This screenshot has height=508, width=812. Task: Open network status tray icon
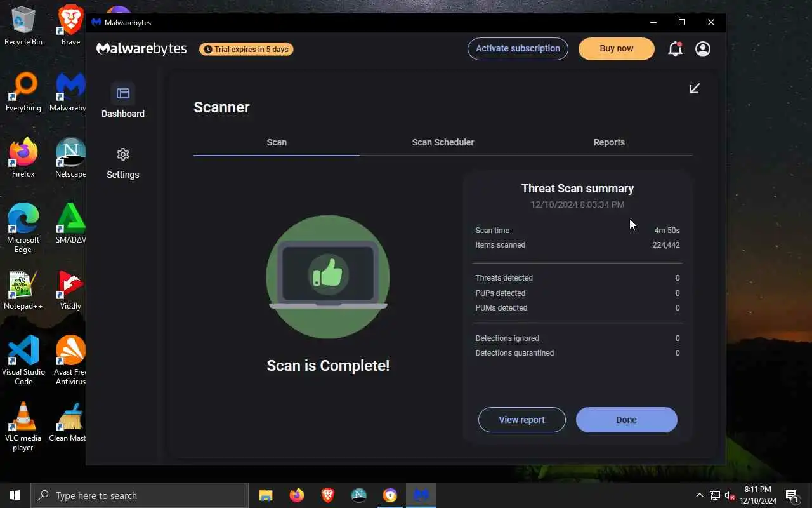pos(715,495)
